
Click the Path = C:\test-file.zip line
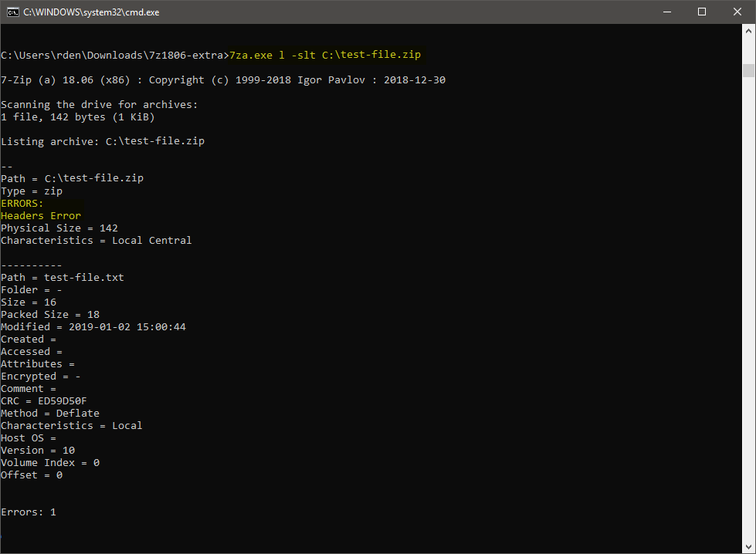(x=71, y=177)
